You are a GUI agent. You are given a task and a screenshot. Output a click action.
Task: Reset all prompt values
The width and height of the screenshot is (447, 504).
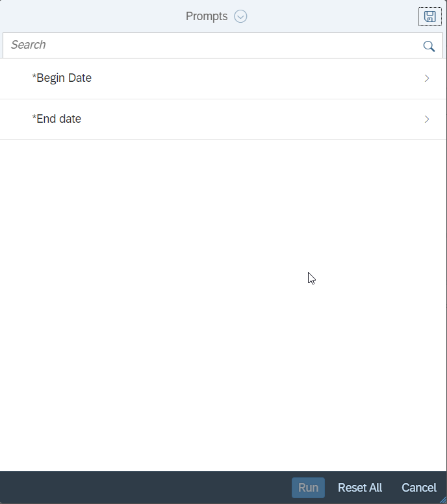click(x=360, y=488)
